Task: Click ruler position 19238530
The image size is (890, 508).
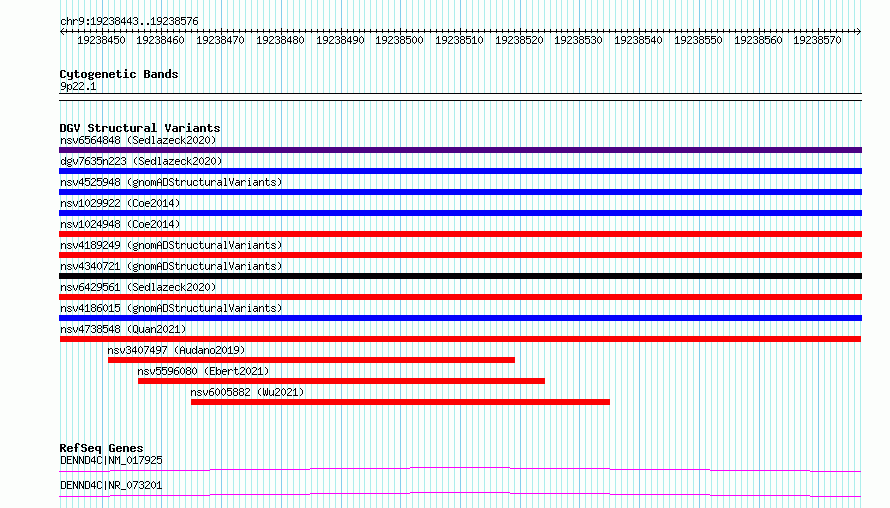Action: click(x=578, y=40)
